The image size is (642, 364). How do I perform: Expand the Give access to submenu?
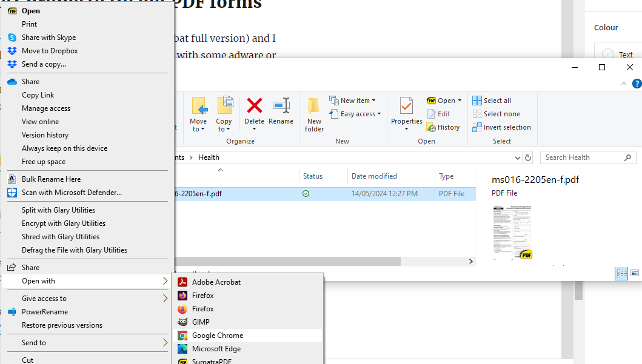click(87, 299)
